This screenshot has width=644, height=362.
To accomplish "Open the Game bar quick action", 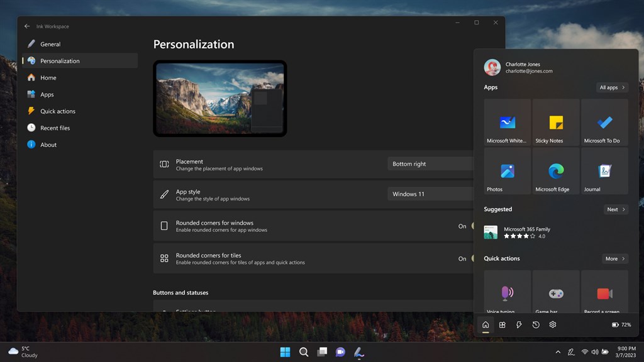I will click(x=556, y=292).
